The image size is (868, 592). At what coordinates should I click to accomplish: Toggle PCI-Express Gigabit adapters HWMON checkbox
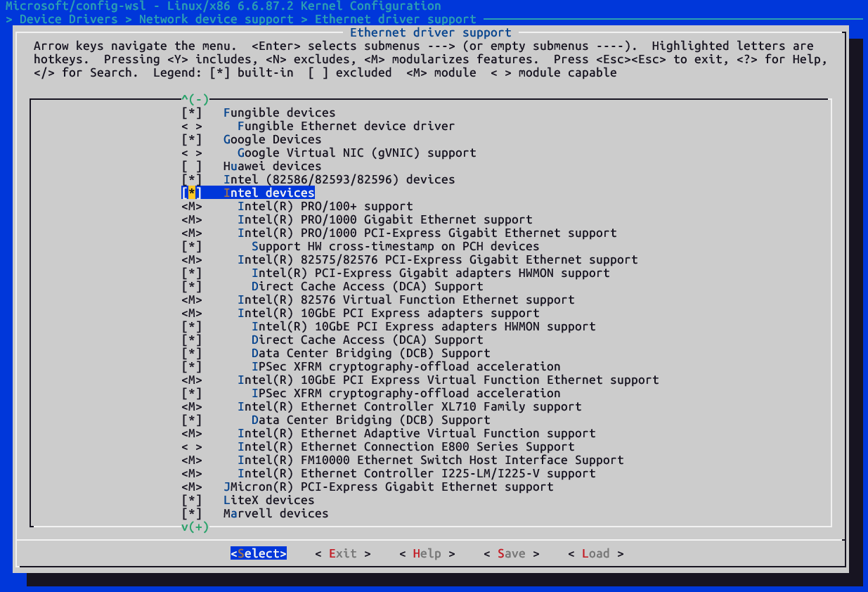pyautogui.click(x=192, y=273)
